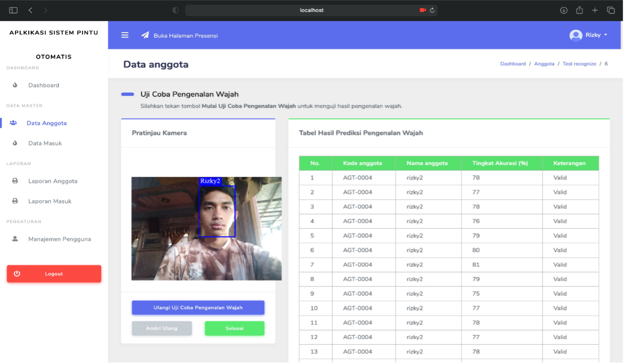Click the Data Anggota people icon
This screenshot has width=625, height=364.
(13, 123)
